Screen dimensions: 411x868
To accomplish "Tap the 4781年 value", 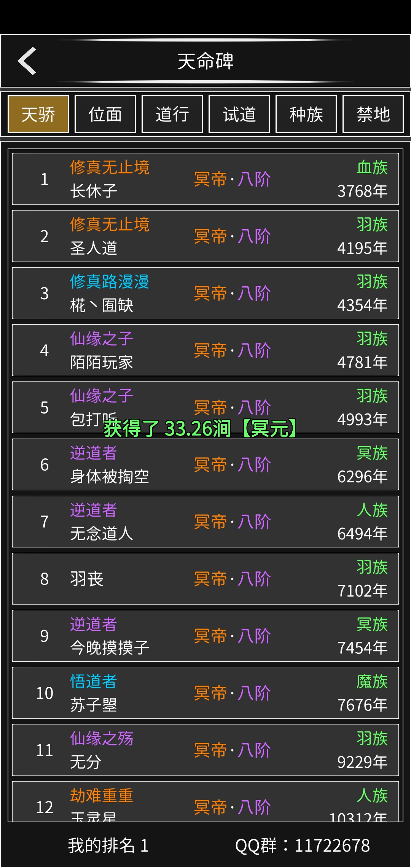I will coord(362,362).
